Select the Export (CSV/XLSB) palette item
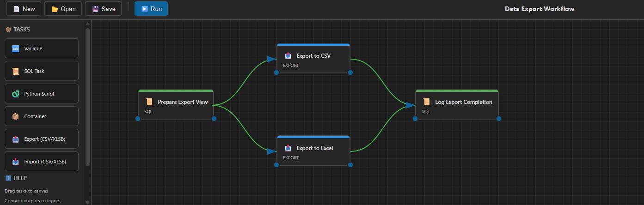Viewport: 644px width, 205px height. pos(42,139)
